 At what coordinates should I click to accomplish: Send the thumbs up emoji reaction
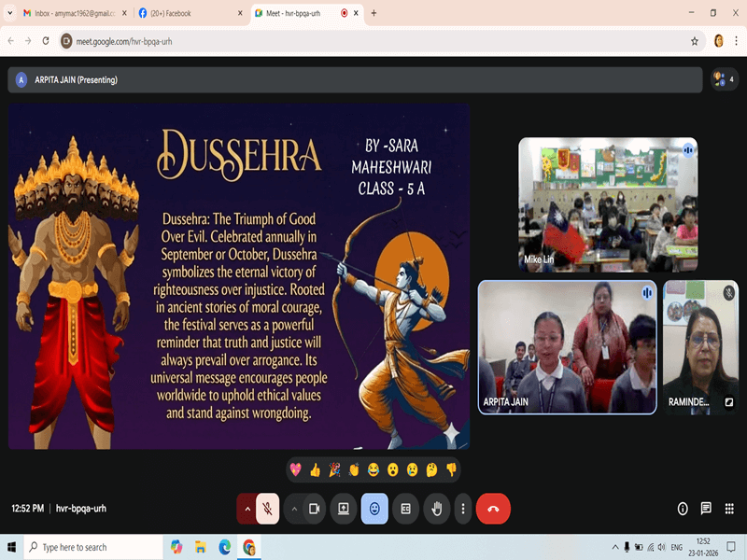(315, 469)
